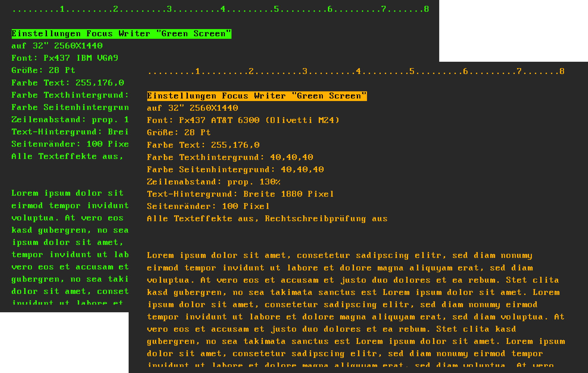Click the green "auf 32" 2560X1440" line
Image resolution: width=588 pixels, height=373 pixels.
(57, 46)
